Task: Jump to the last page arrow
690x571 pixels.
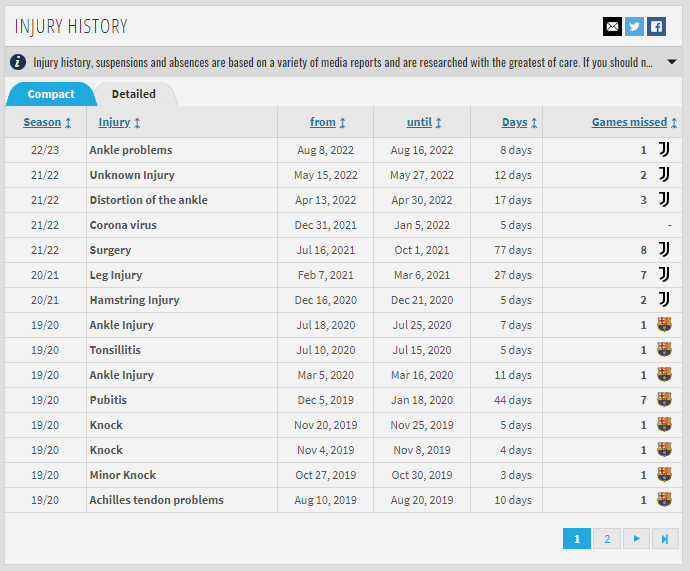Action: pos(665,538)
